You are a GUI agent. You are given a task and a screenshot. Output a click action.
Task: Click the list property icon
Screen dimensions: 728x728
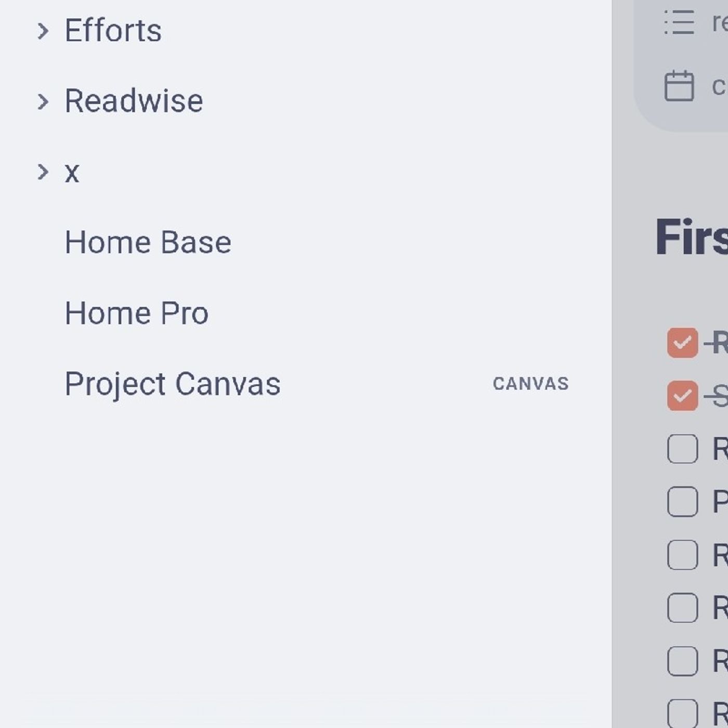(679, 23)
